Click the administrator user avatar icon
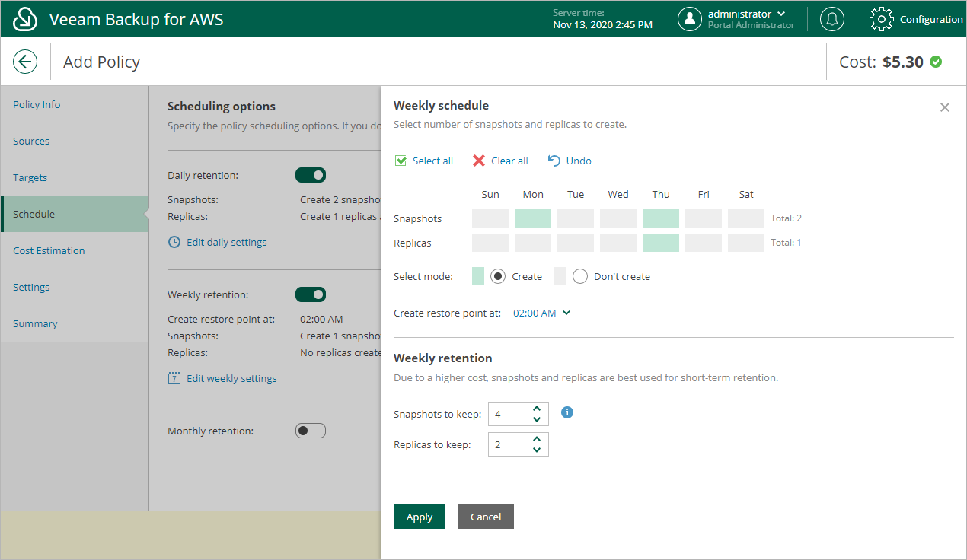Image resolution: width=967 pixels, height=560 pixels. coord(689,19)
